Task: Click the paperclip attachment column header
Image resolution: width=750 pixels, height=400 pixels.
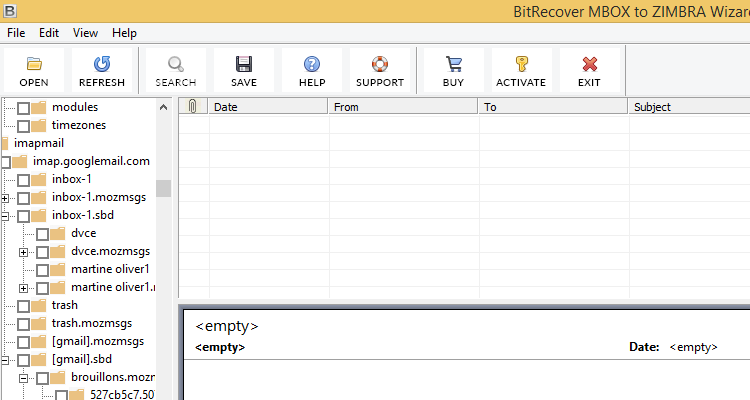Action: click(x=193, y=106)
